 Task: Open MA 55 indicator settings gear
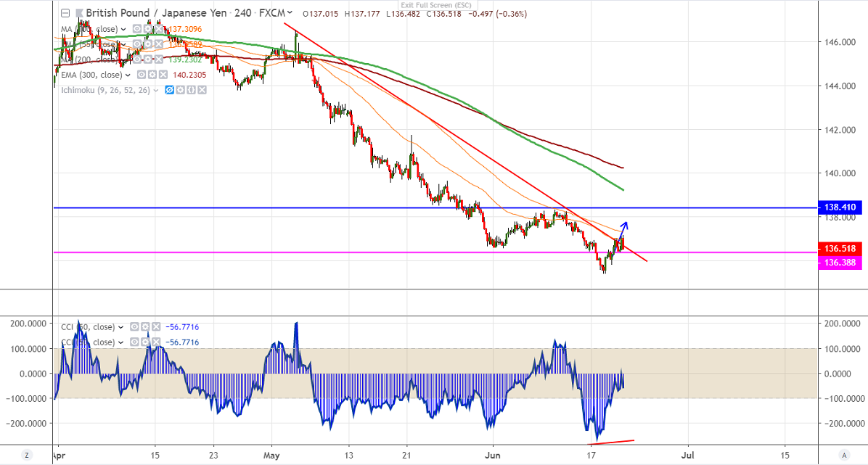pyautogui.click(x=148, y=44)
